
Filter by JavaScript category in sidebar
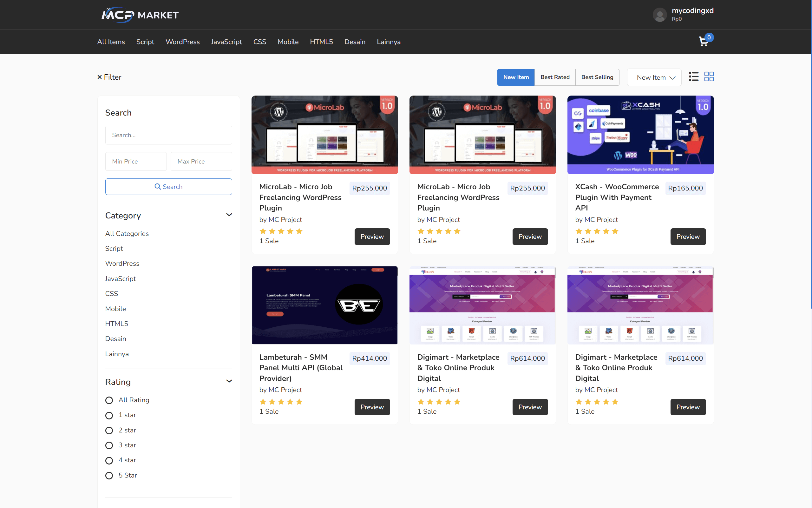(x=121, y=278)
